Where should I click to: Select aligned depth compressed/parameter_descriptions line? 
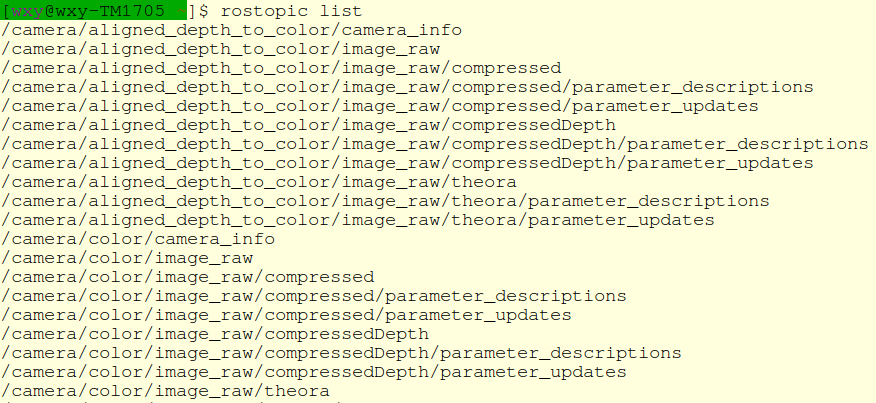407,87
